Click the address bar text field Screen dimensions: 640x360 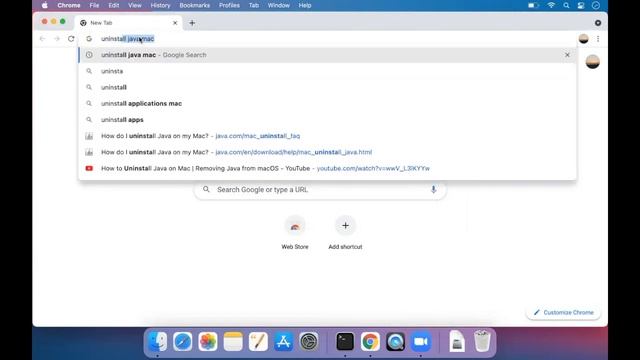click(x=327, y=39)
